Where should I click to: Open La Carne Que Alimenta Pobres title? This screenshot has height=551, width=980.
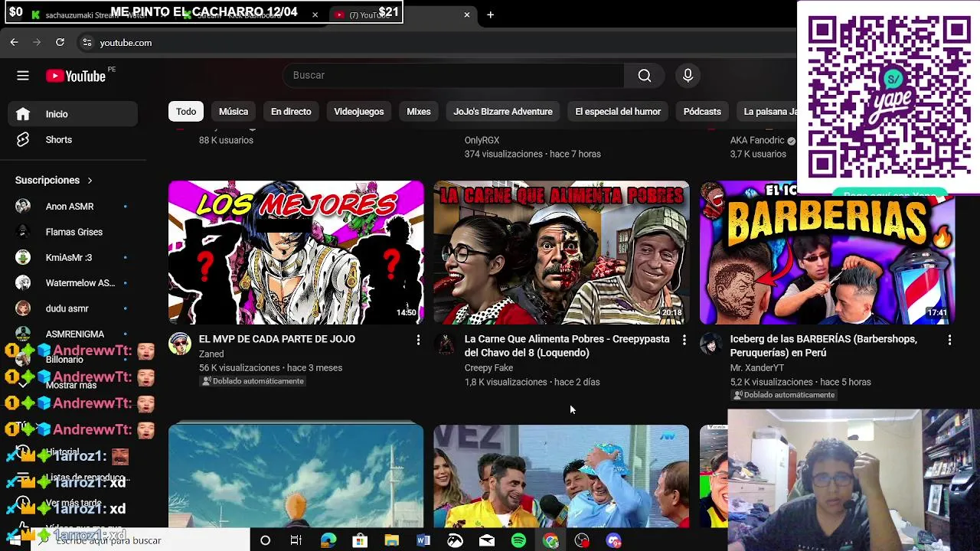click(x=567, y=346)
